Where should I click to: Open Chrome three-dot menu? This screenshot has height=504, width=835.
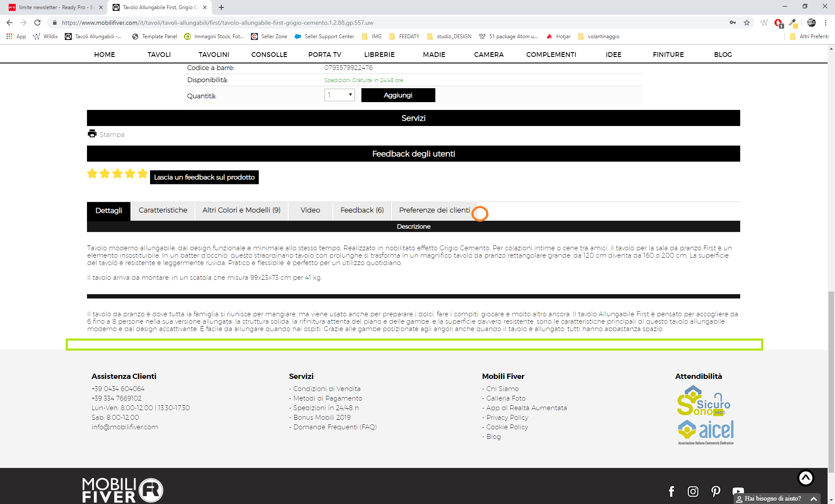point(825,23)
